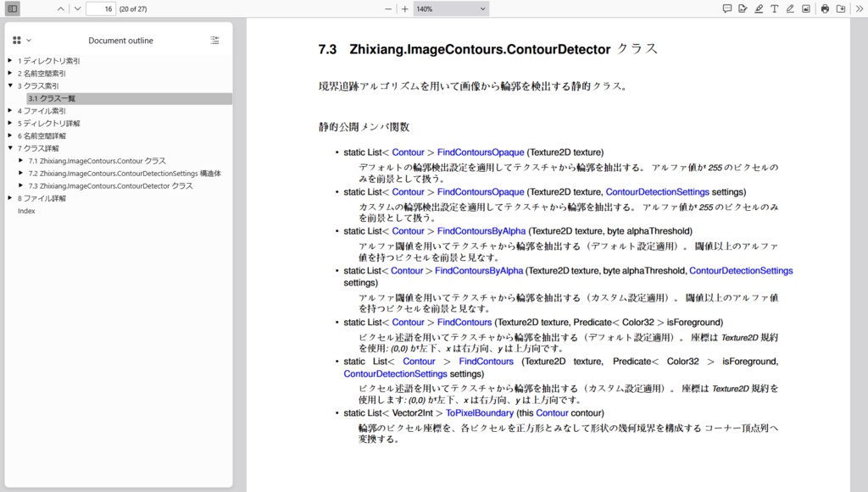
Task: Open the more tools double-chevron menu
Action: 860,8
